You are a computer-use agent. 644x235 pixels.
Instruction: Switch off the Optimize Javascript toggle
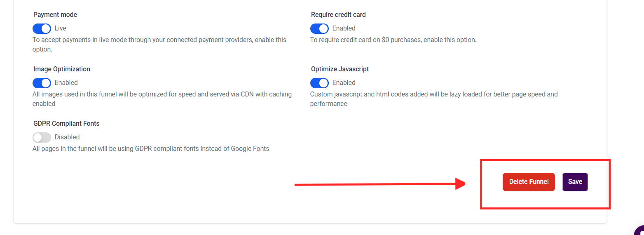pyautogui.click(x=319, y=83)
